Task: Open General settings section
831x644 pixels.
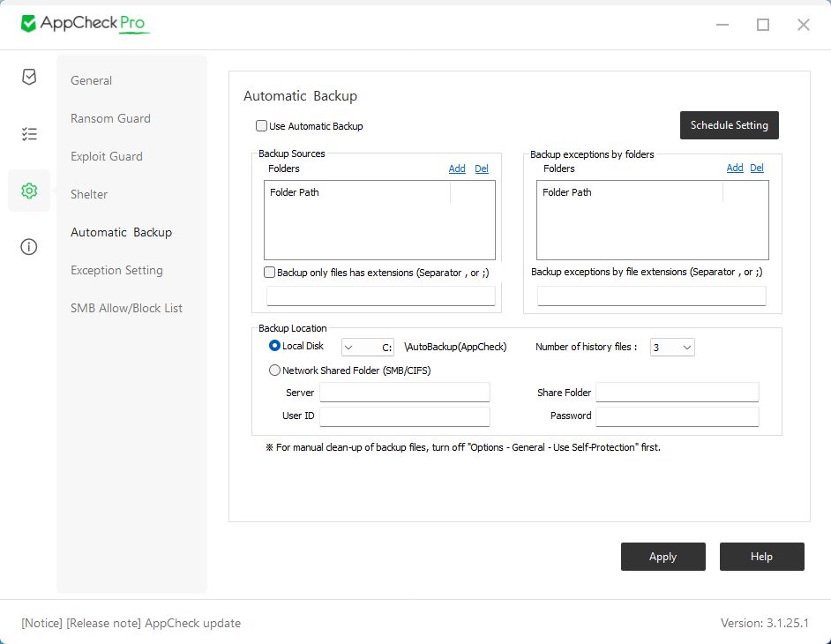Action: 91,80
